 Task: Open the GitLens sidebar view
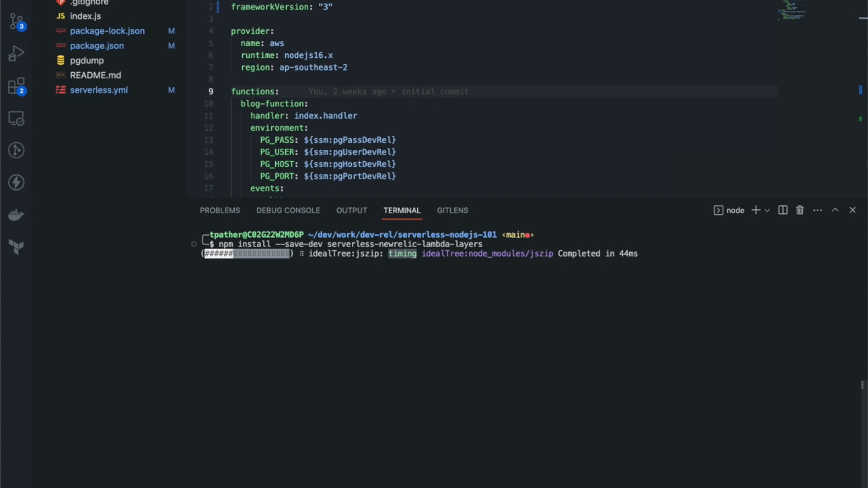(x=16, y=150)
